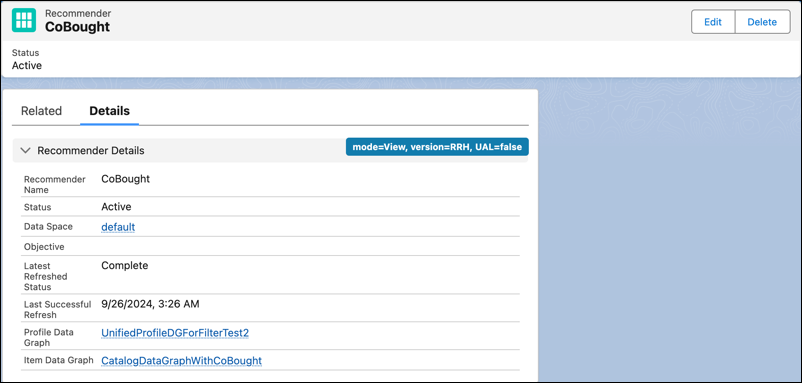Click the 9/26/2024, 3:26 AM value
This screenshot has height=383, width=802.
[150, 304]
